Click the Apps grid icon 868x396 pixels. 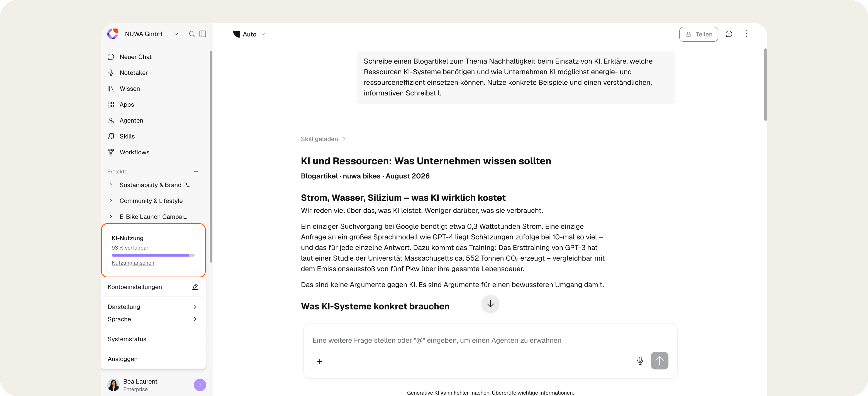click(x=110, y=105)
